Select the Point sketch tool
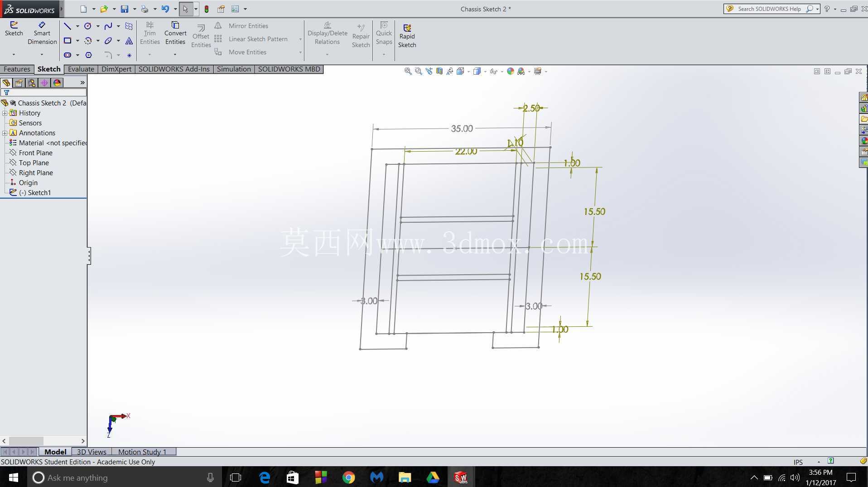Screen dimensions: 868x487 129,56
